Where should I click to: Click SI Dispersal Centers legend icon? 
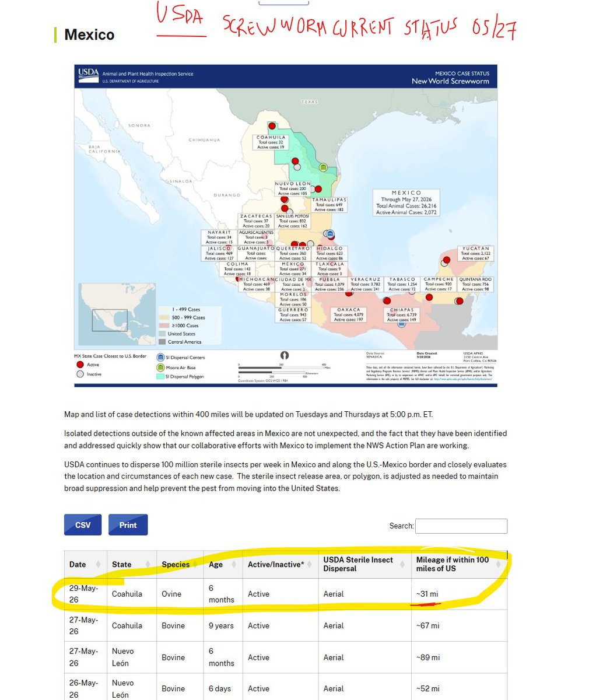(x=160, y=357)
